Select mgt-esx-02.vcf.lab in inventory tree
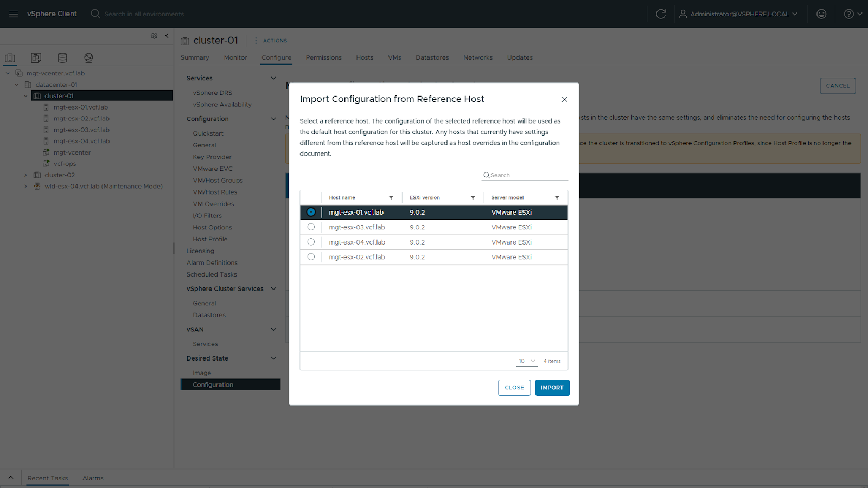The image size is (868, 488). (81, 119)
